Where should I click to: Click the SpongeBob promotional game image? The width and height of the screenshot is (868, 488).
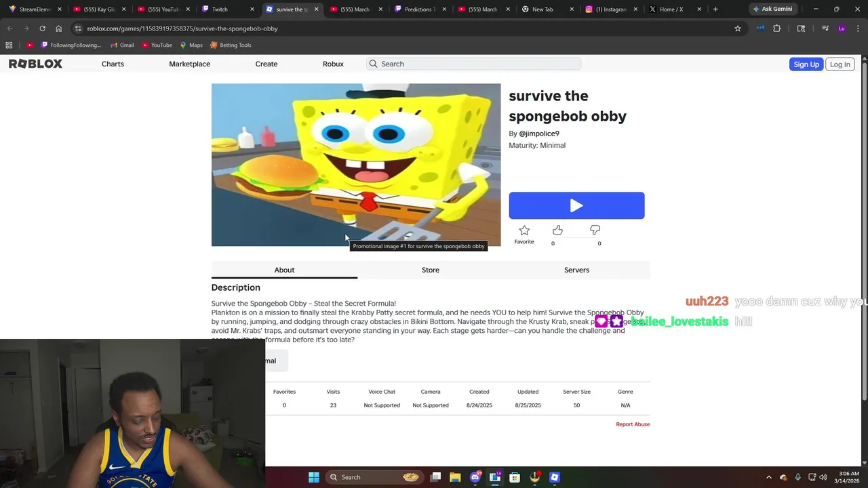tap(356, 165)
